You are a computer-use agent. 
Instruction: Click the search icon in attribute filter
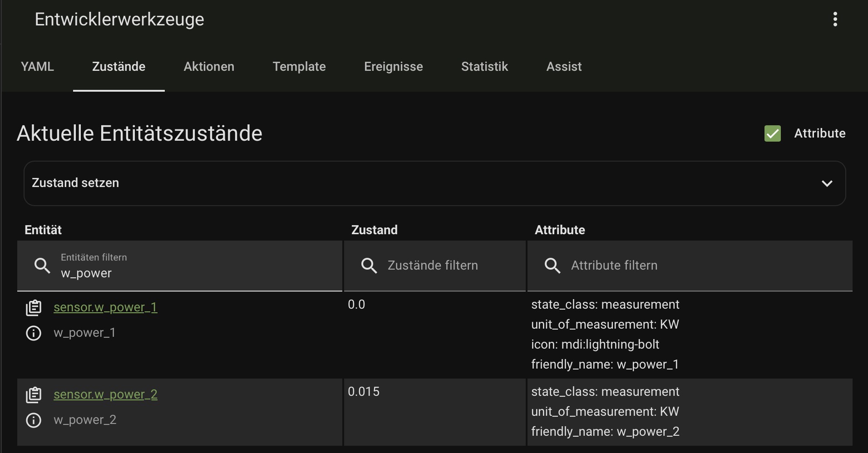click(x=552, y=266)
